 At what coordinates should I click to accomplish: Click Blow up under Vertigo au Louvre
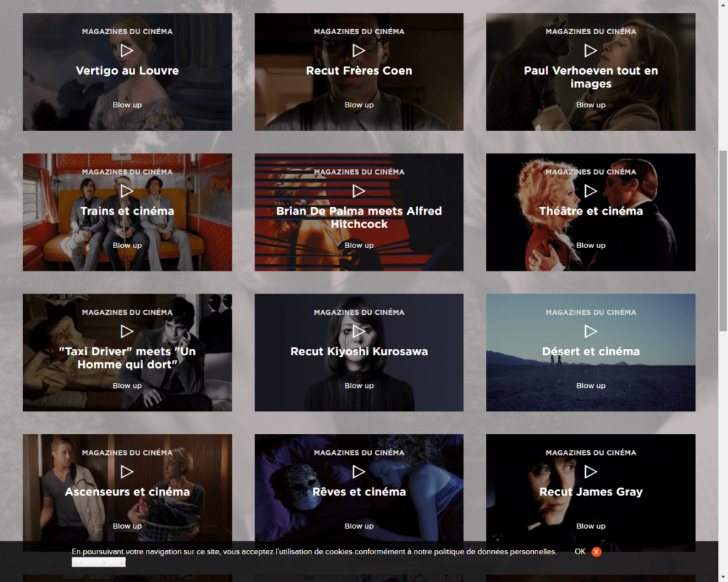(x=127, y=105)
